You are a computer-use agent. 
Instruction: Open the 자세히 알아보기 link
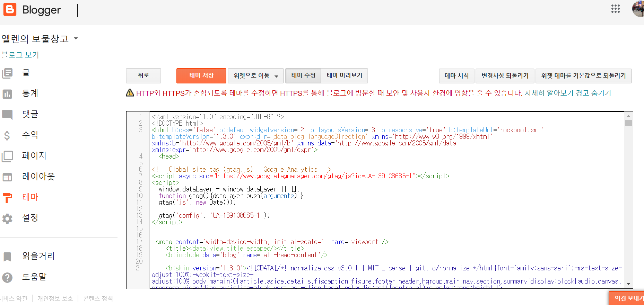click(549, 93)
